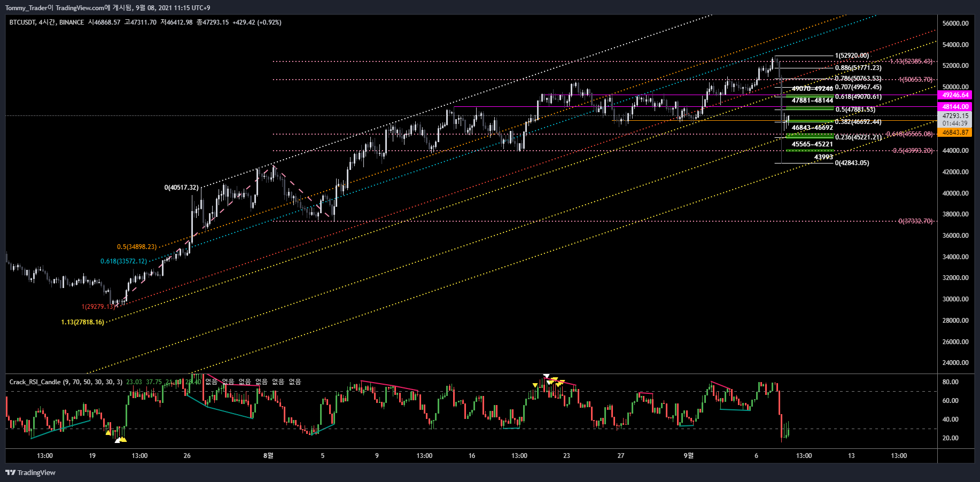Click the green 47881~48144 support zone box

[x=810, y=108]
